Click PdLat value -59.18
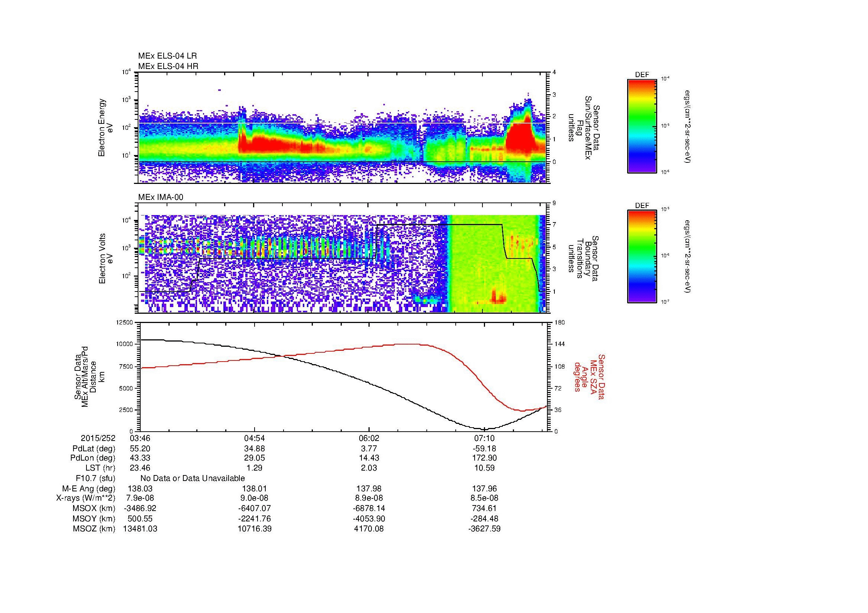 click(x=484, y=448)
